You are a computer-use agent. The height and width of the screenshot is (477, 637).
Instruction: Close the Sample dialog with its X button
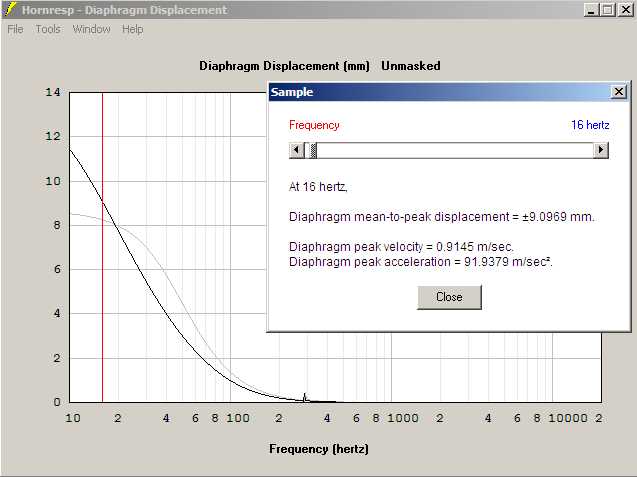[x=619, y=92]
